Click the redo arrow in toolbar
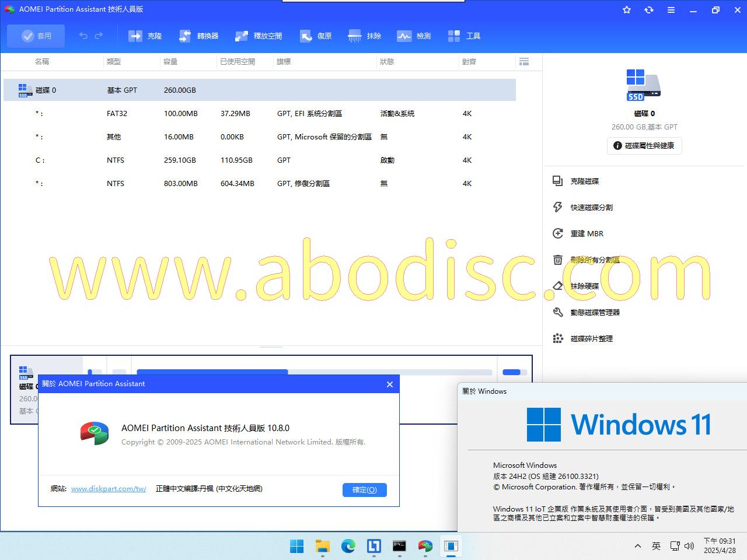 (99, 36)
